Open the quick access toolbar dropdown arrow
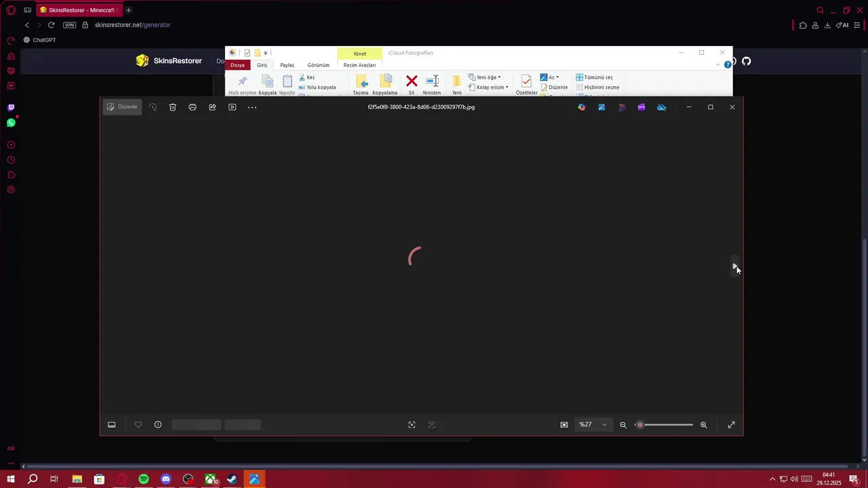The height and width of the screenshot is (488, 868). 266,53
